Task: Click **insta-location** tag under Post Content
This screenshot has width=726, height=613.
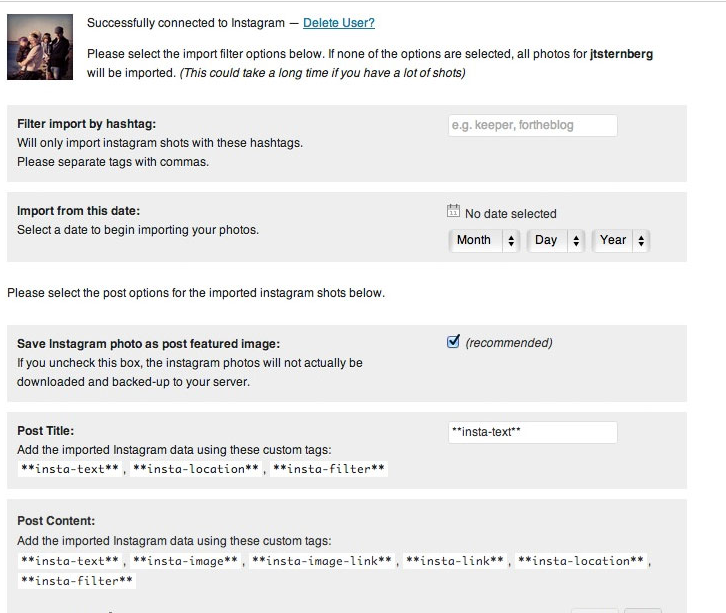Action: pos(581,561)
